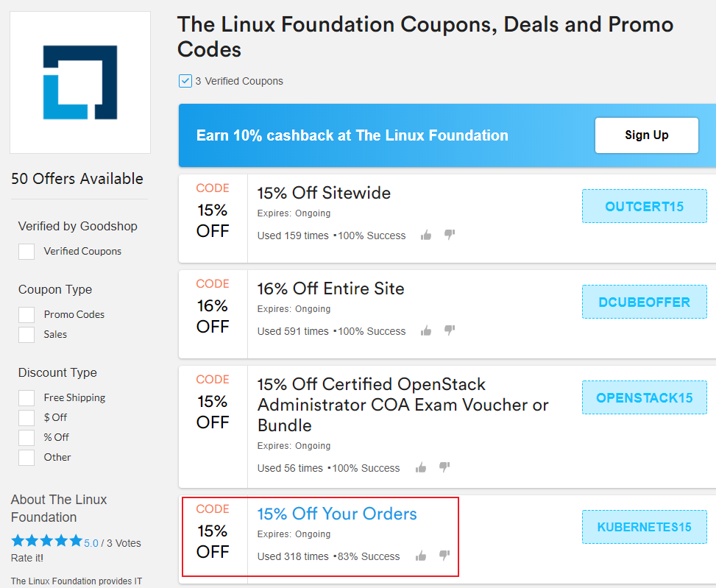Screen dimensions: 716x588
Task: Thumbs up the 15% Off Your Orders coupon
Action: [421, 556]
